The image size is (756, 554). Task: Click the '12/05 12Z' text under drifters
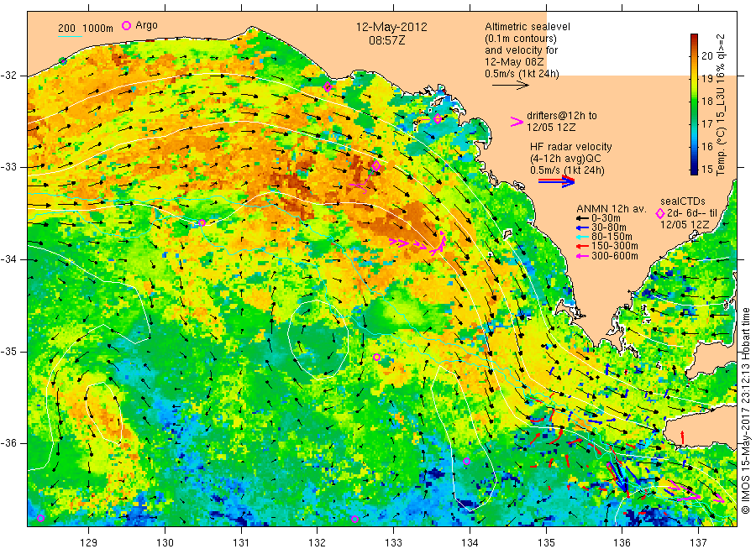click(550, 128)
